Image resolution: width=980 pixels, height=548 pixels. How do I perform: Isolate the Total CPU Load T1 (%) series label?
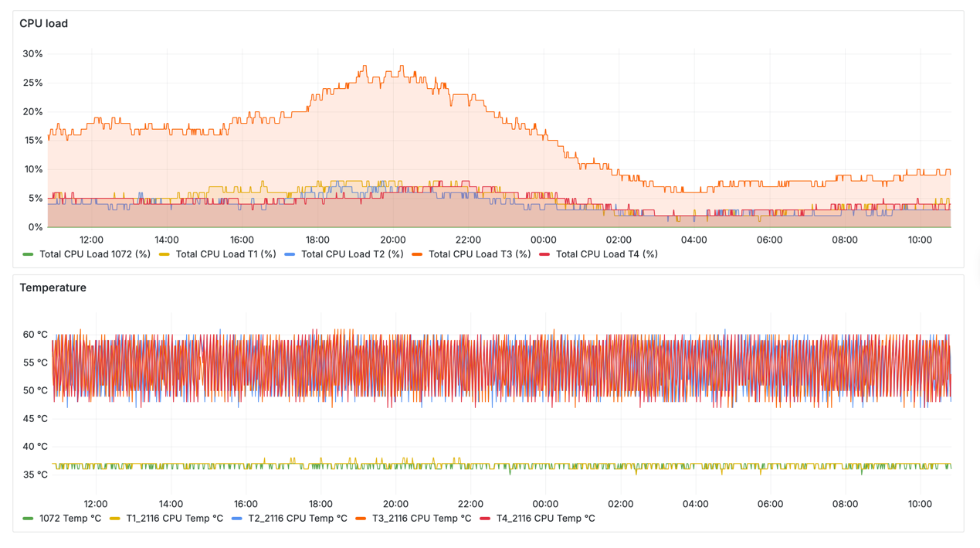click(226, 254)
